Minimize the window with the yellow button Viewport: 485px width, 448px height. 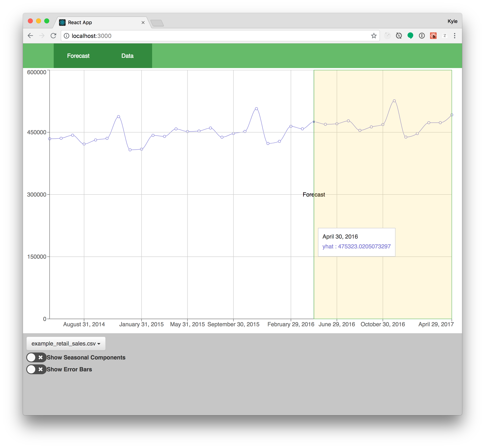pos(39,21)
